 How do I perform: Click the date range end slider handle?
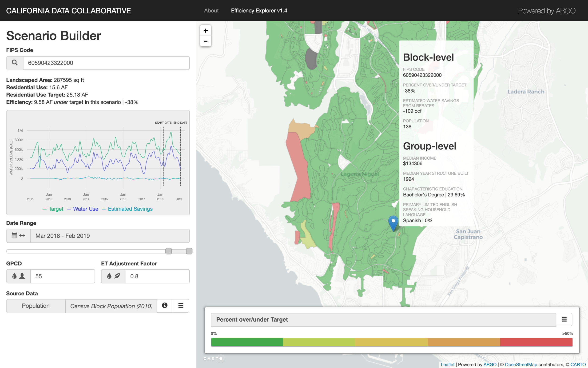click(x=189, y=251)
